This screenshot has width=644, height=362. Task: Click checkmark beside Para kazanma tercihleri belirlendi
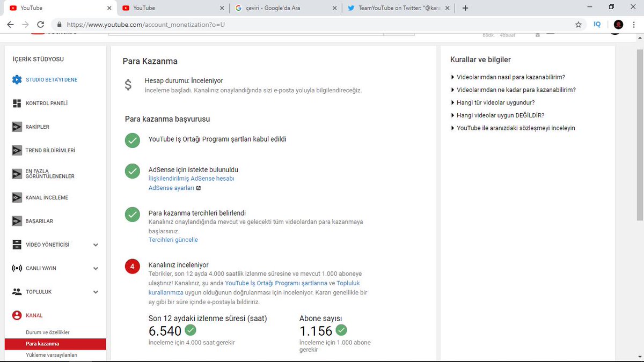[132, 214]
